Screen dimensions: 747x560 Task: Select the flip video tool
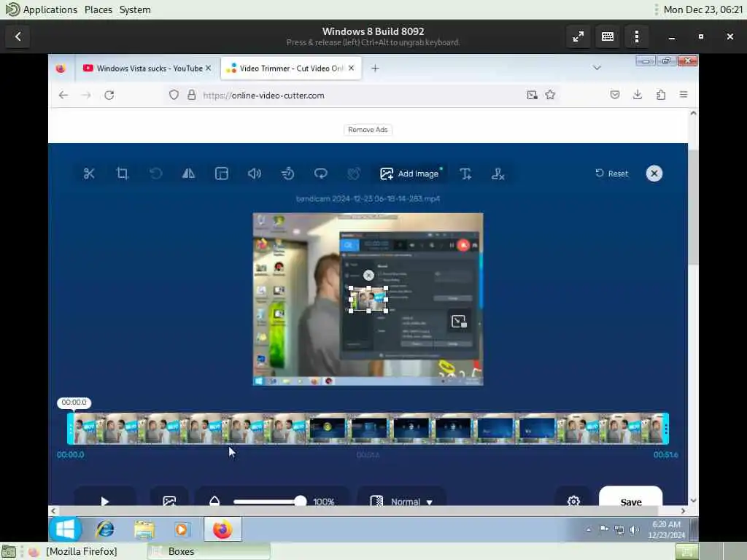pos(189,174)
